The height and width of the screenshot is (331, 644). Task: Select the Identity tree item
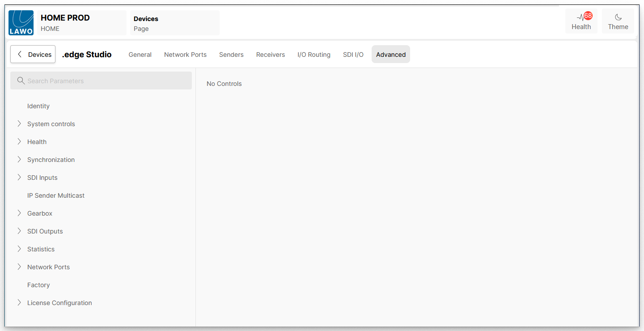38,106
